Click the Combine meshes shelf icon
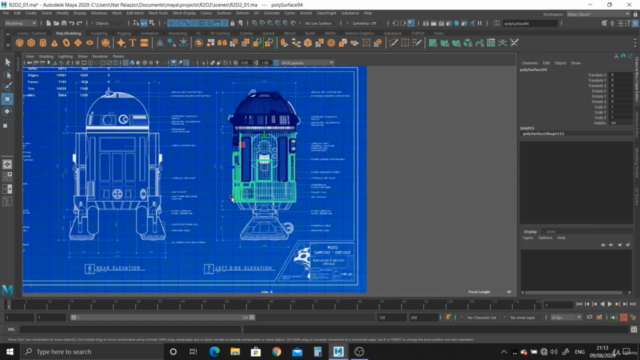 [x=199, y=43]
